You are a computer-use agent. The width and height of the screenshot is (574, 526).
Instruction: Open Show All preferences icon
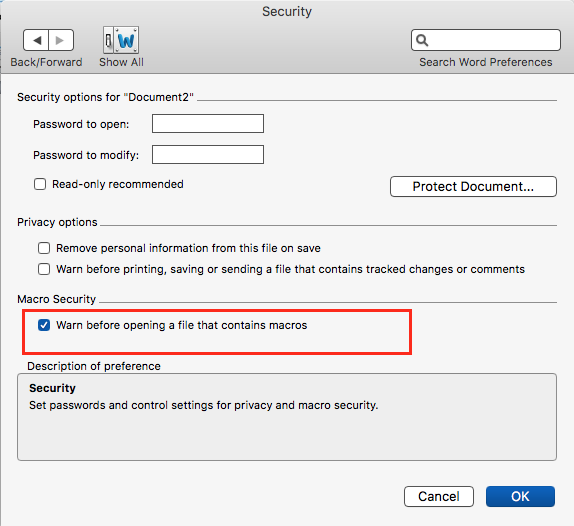(121, 40)
